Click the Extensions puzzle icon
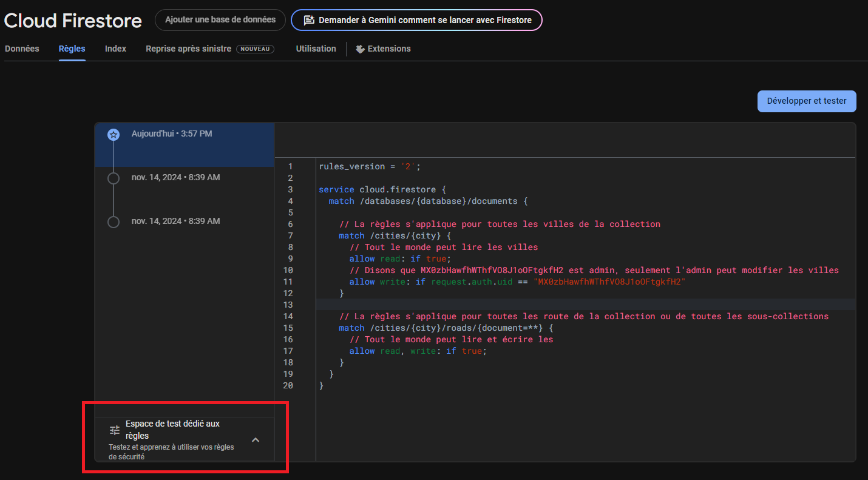 (x=360, y=49)
